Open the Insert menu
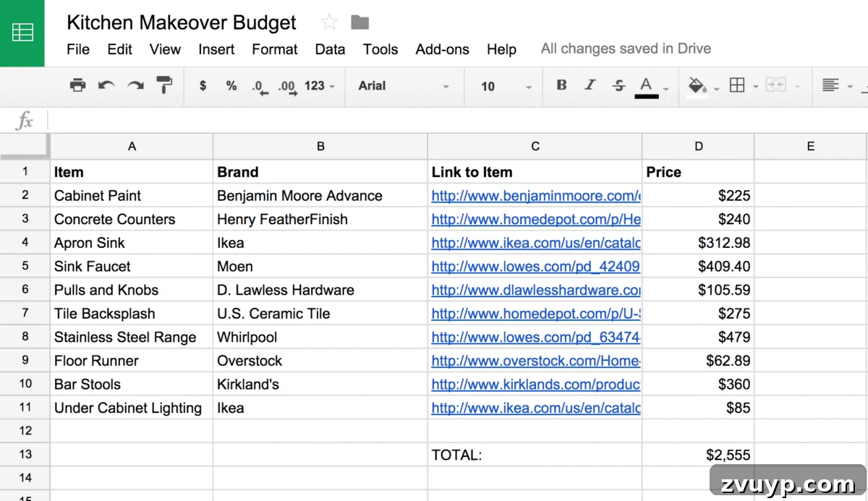This screenshot has height=501, width=868. point(216,49)
